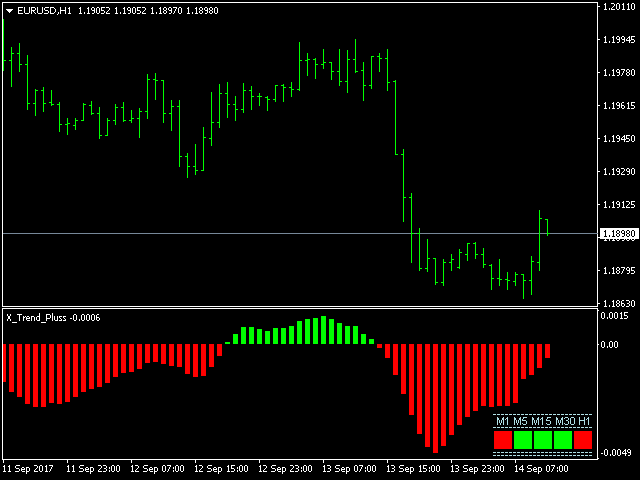Viewport: 640px width, 480px height.
Task: Click the X_Trend_Pluss -0.0006 indicator label
Action: (x=53, y=318)
